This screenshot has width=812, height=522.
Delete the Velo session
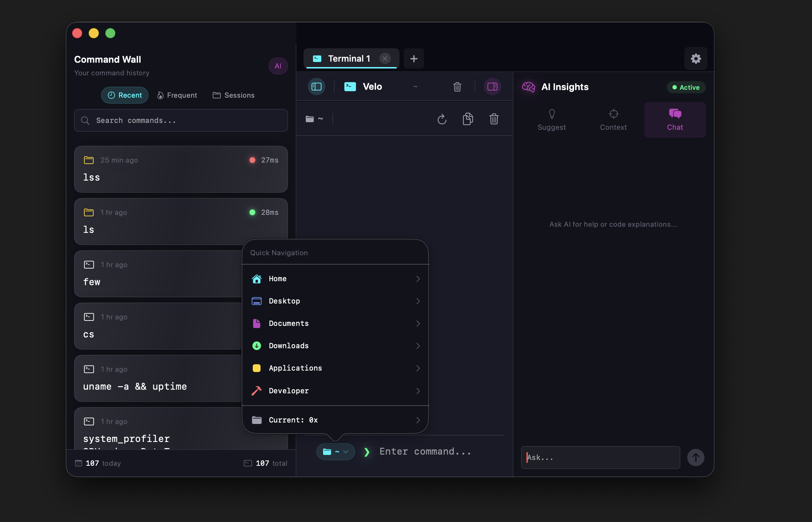tap(457, 87)
